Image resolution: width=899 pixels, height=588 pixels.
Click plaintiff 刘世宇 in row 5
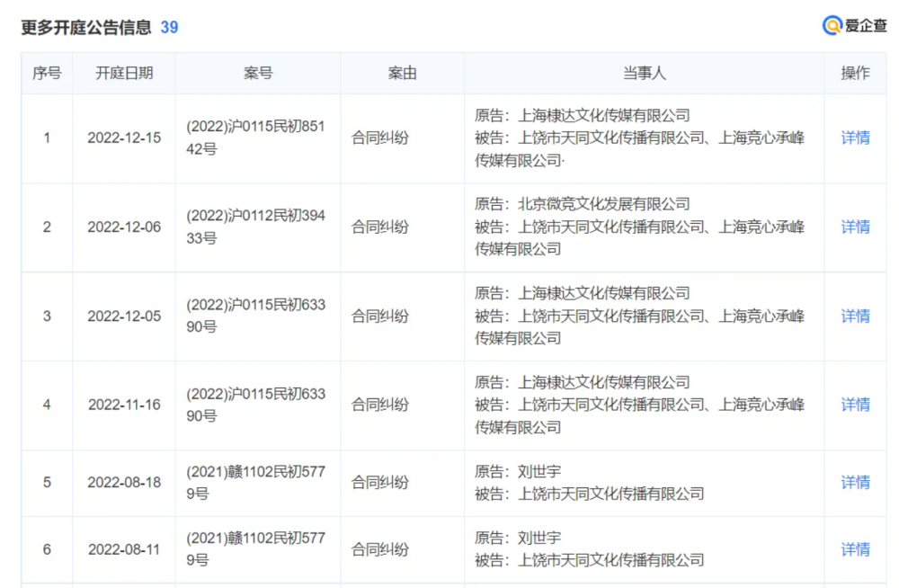tap(539, 471)
